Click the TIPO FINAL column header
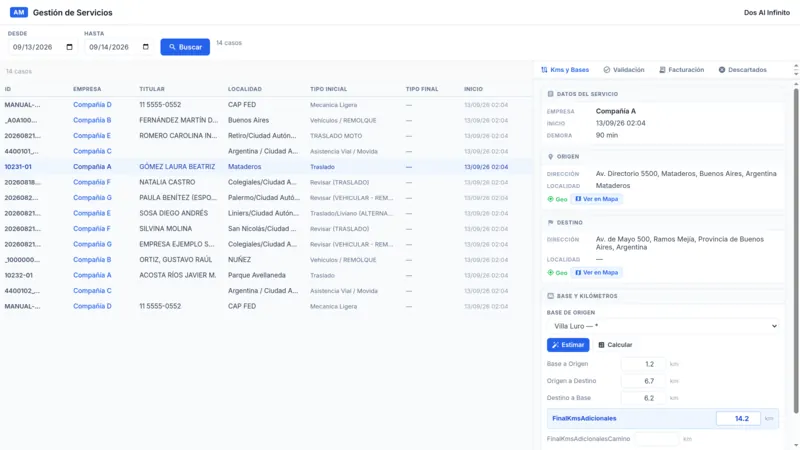Screen dimensions: 800x450 (421, 89)
